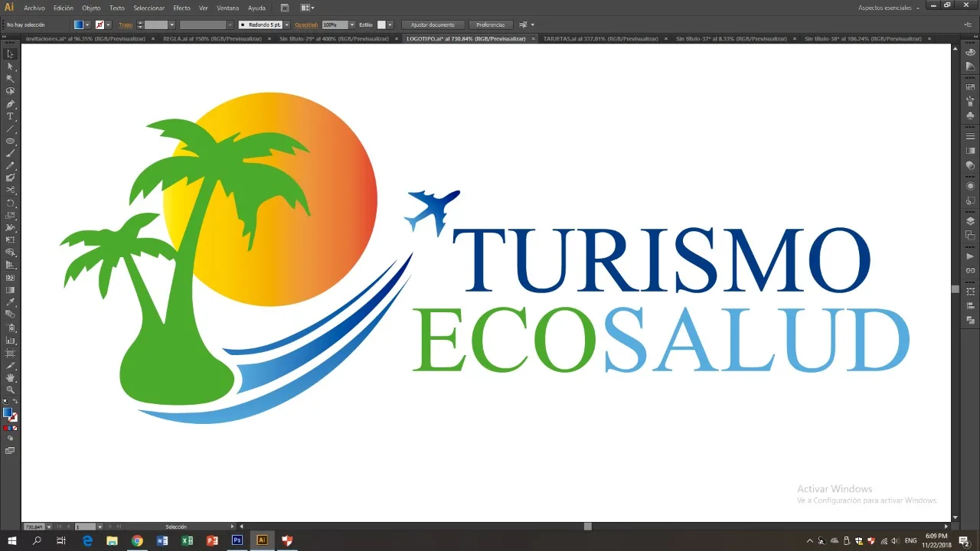Viewport: 980px width, 551px height.
Task: Click the blue fill swatch in control bar
Action: (x=79, y=24)
